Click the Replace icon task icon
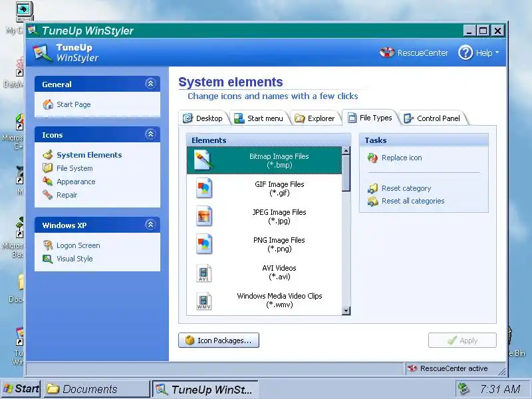 [372, 158]
